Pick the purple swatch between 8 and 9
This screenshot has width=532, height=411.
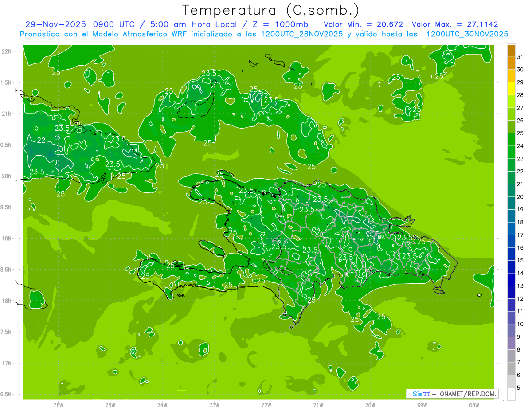click(x=511, y=343)
